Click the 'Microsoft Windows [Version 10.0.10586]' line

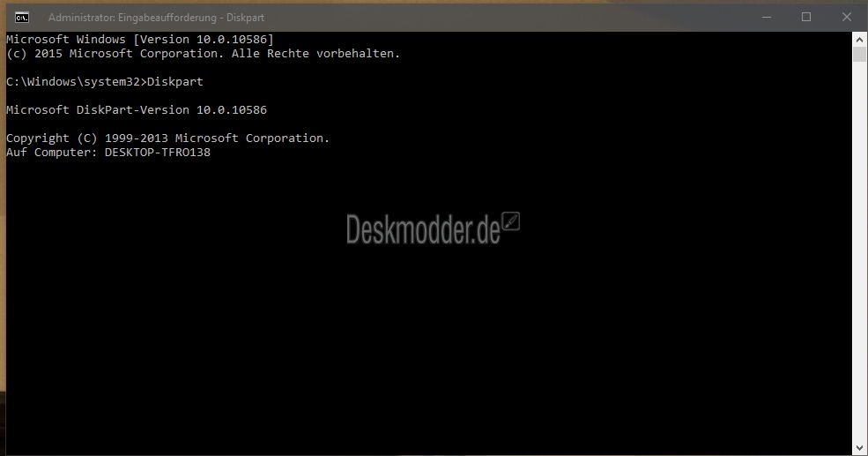139,40
